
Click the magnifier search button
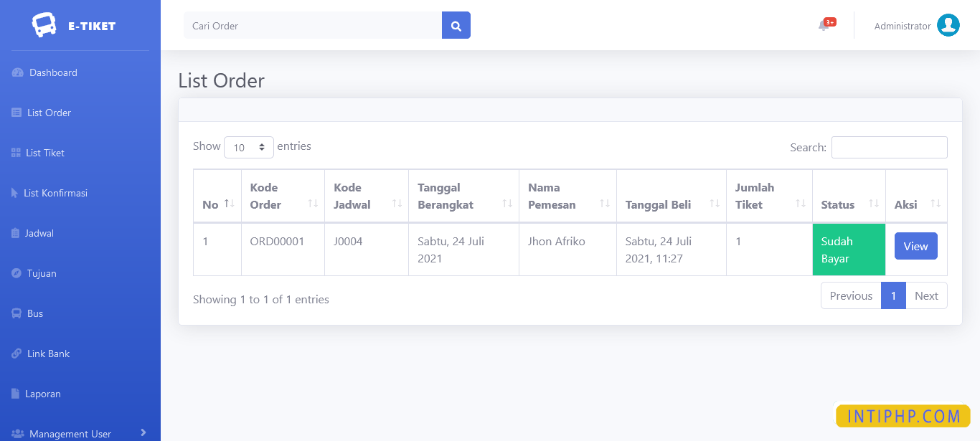[x=456, y=25]
